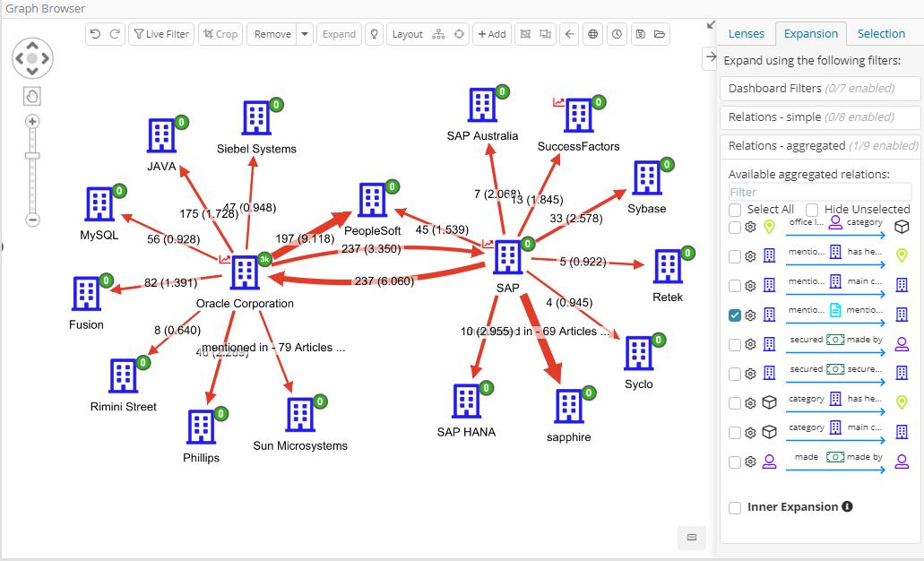
Task: Pan the graph down with the navigator arrow
Action: [32, 72]
